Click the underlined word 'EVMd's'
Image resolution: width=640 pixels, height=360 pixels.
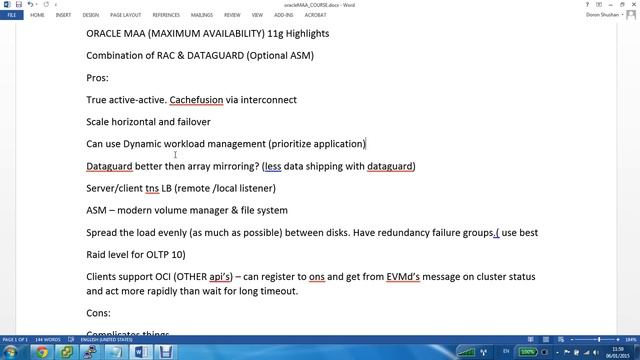coord(403,277)
